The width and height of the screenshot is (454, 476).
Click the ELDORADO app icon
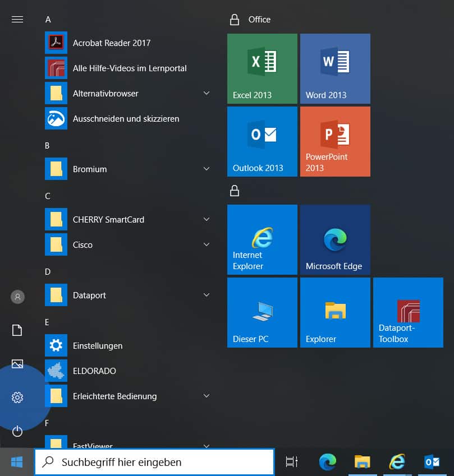pyautogui.click(x=56, y=371)
